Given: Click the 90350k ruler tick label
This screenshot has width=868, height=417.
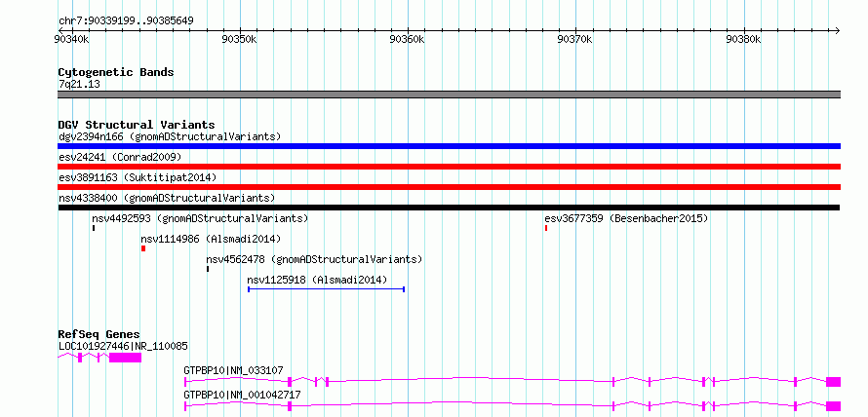Looking at the screenshot, I should coord(240,39).
